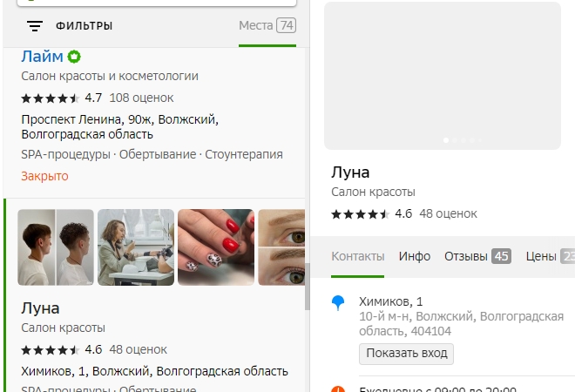
Task: Click the green verified badge beside Лайм
Action: click(x=75, y=57)
